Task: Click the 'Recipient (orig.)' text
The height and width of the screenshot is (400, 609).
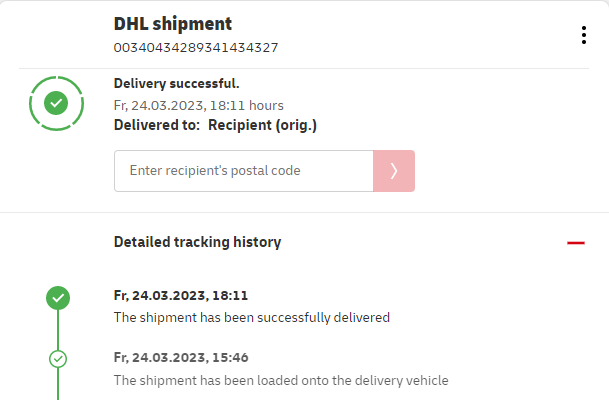Action: pyautogui.click(x=262, y=125)
